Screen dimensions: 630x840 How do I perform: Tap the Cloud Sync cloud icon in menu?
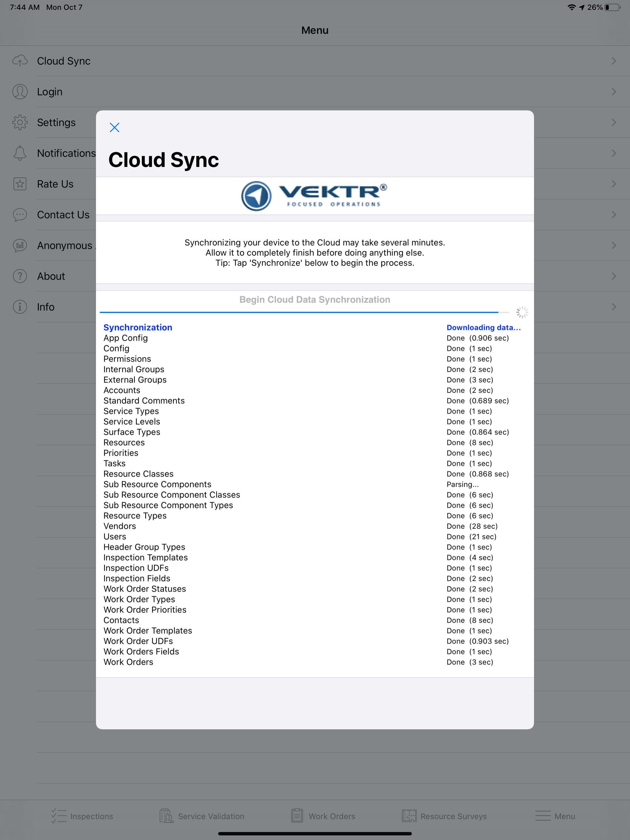pos(20,61)
